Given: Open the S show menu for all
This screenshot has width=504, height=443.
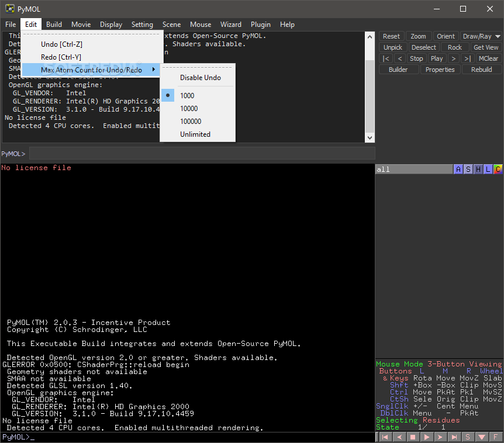Looking at the screenshot, I should [x=468, y=169].
